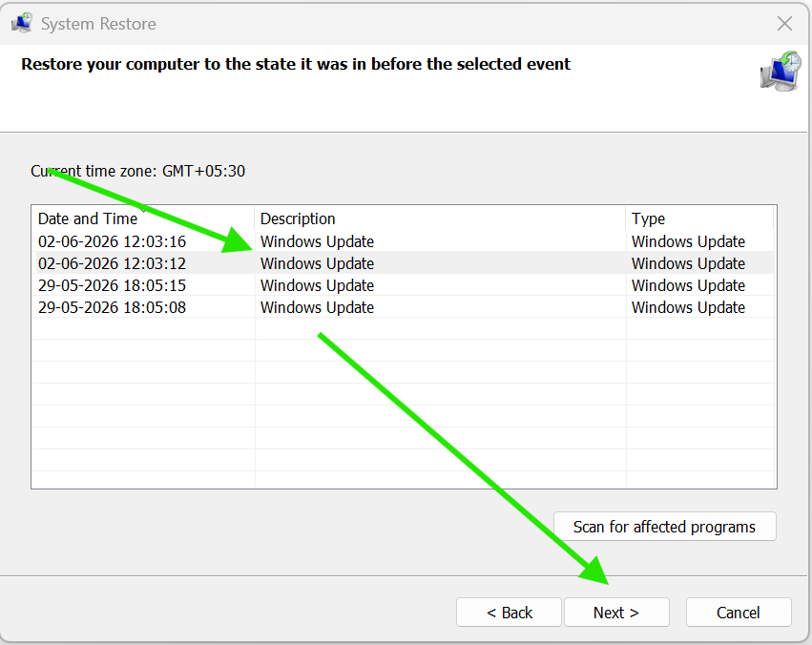Screen dimensions: 812x645
Task: Go back with the Back button
Action: [x=510, y=613]
